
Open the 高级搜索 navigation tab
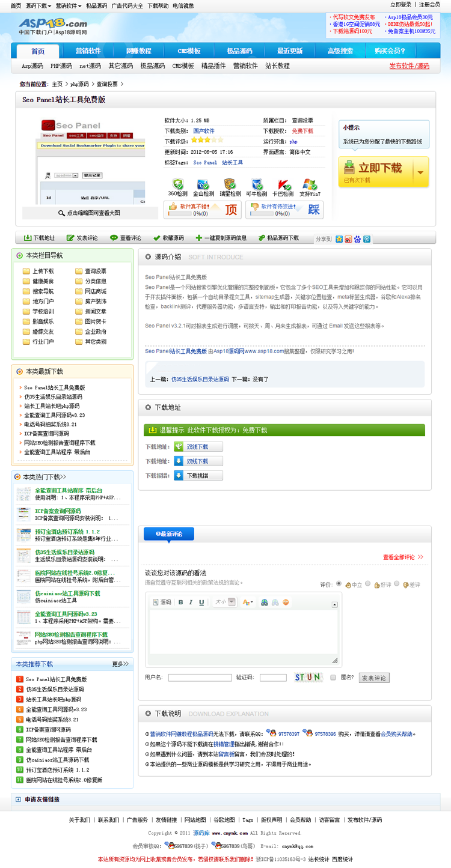[340, 51]
